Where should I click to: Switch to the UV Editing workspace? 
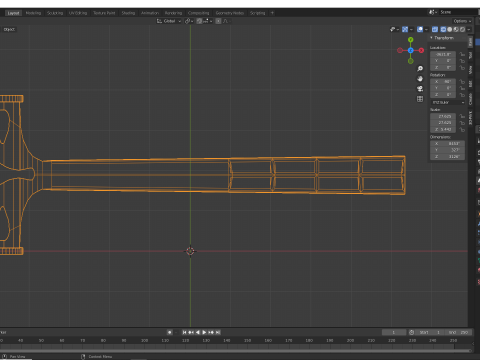click(78, 13)
